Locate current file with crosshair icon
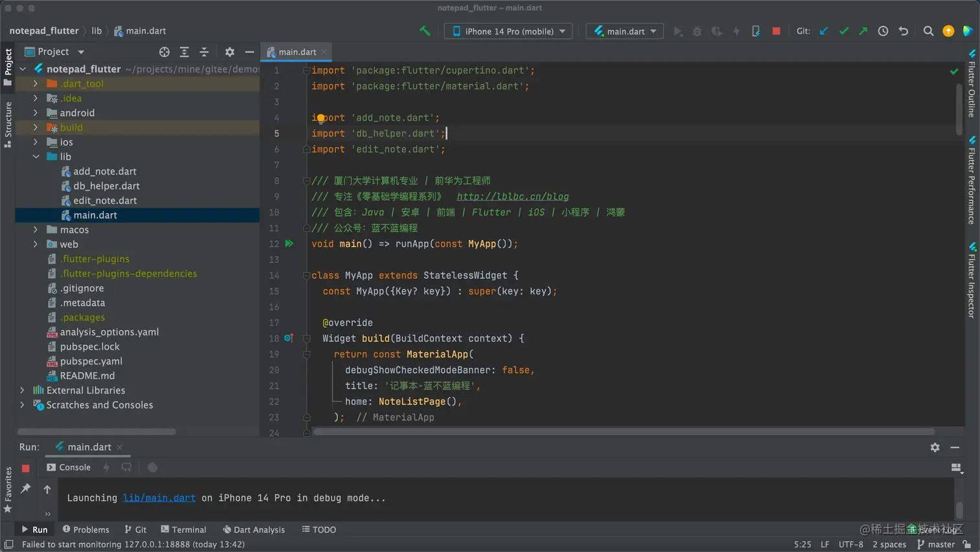 (165, 52)
